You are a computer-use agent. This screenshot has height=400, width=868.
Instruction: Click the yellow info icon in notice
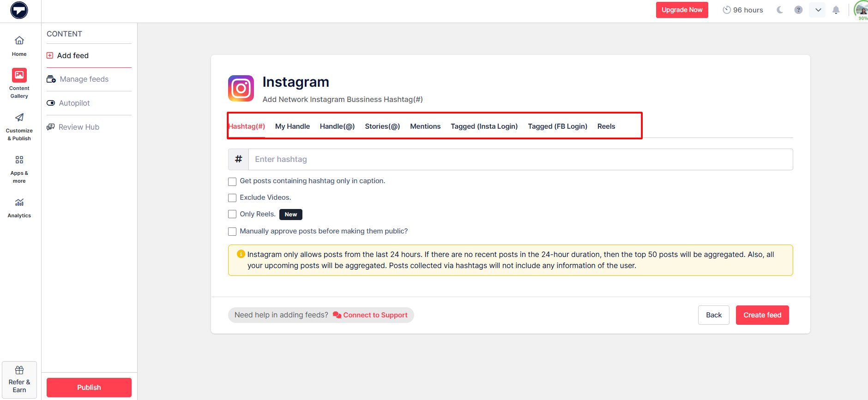241,254
